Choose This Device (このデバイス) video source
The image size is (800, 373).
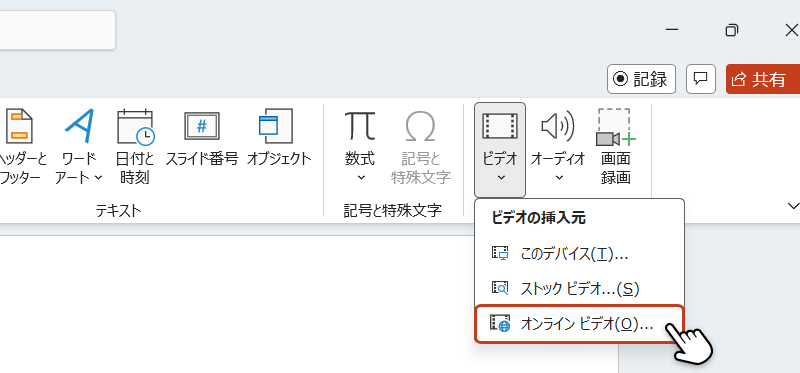click(x=580, y=254)
